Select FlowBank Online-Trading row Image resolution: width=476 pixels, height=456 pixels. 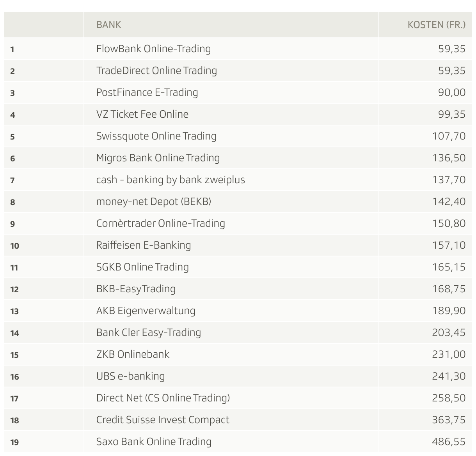tap(153, 49)
